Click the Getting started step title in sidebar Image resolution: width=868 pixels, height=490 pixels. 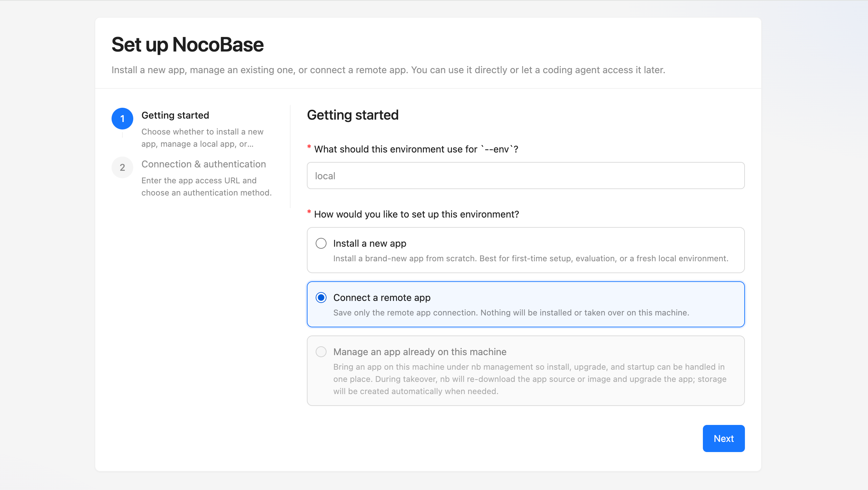175,115
